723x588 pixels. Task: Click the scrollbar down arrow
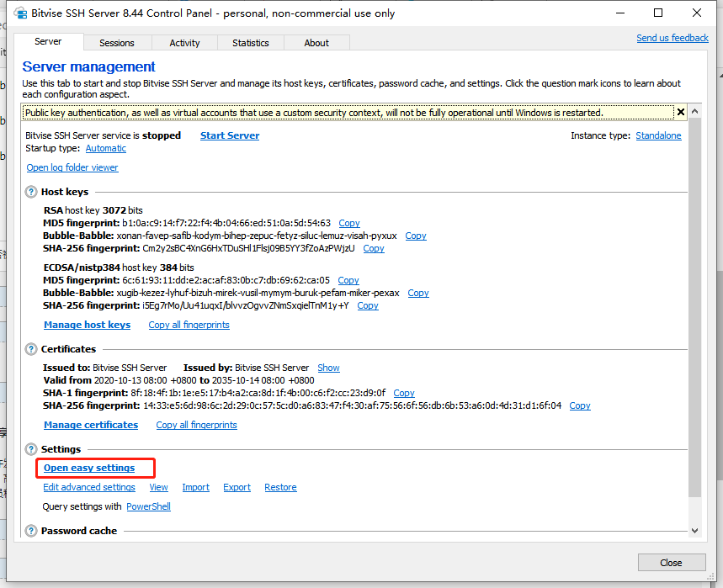tap(695, 531)
